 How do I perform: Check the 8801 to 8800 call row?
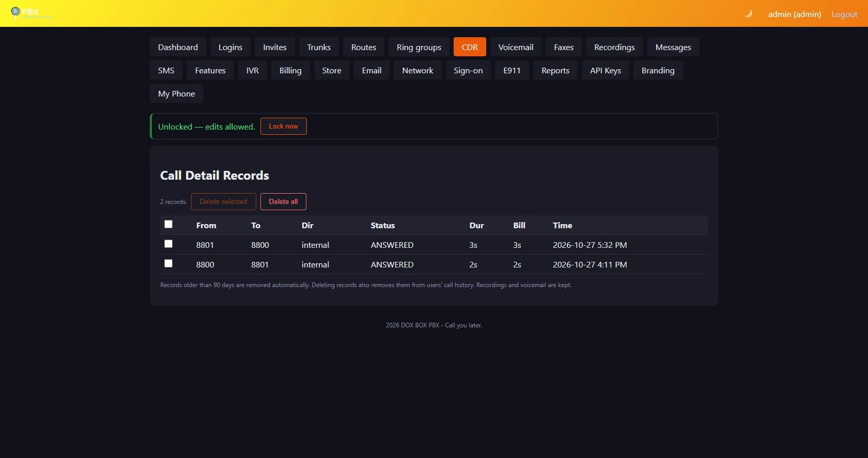[168, 244]
